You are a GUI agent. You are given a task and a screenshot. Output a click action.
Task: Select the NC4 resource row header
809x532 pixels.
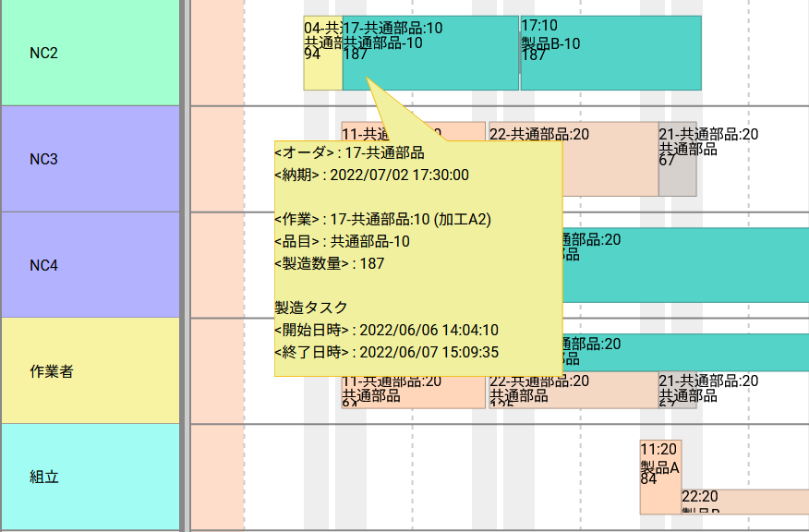[90, 265]
